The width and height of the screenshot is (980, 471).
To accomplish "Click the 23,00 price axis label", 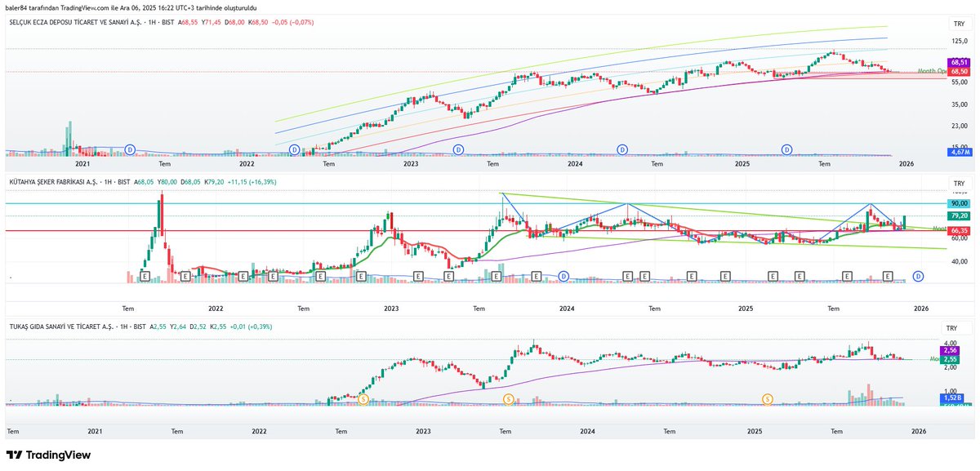I will [959, 125].
